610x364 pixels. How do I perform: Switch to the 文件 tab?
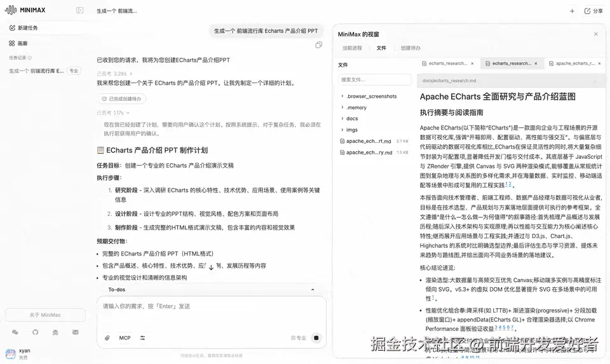[381, 48]
